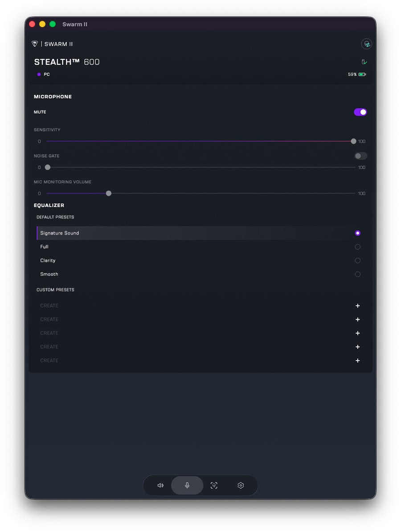The width and height of the screenshot is (401, 532).
Task: Click the MICROPHONE section heading
Action: click(53, 97)
